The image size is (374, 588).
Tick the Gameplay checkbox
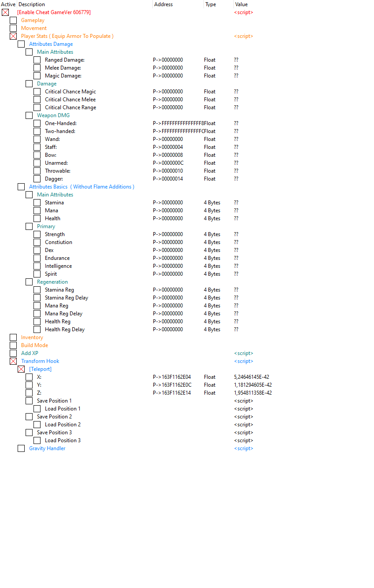[x=13, y=20]
